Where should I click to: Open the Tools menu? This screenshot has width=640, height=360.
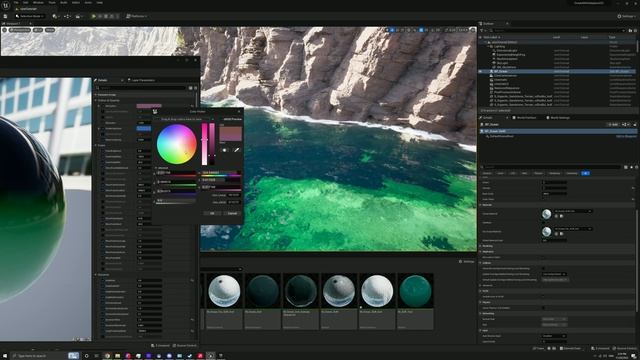click(52, 2)
